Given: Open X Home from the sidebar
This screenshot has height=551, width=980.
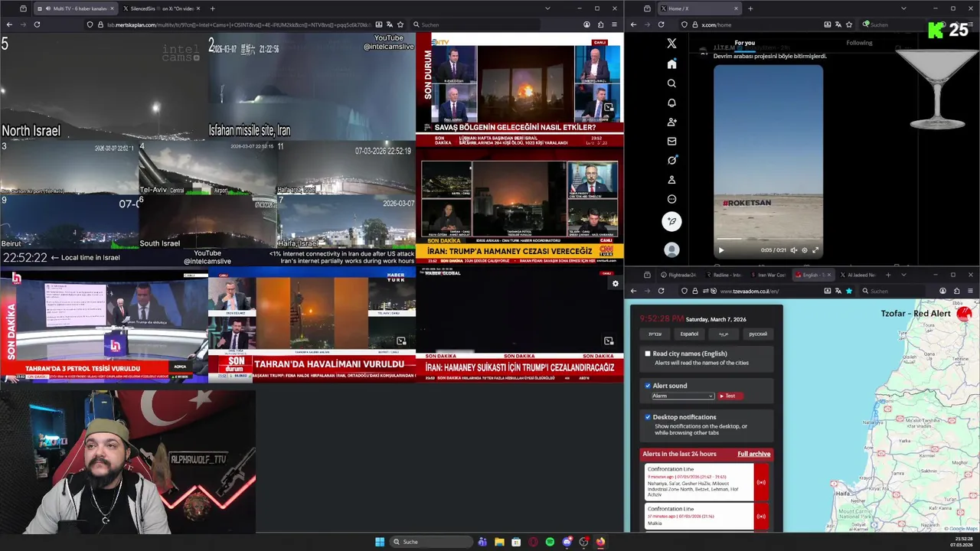Looking at the screenshot, I should (x=671, y=64).
